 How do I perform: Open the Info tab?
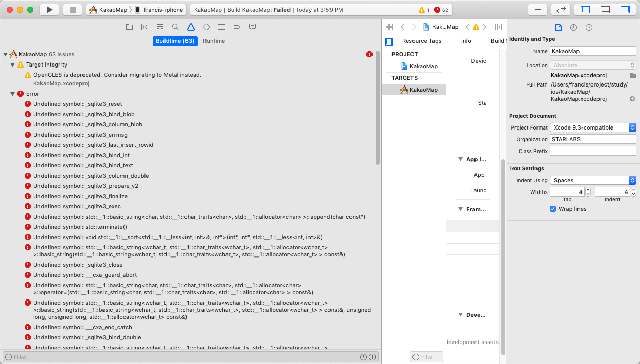click(466, 41)
